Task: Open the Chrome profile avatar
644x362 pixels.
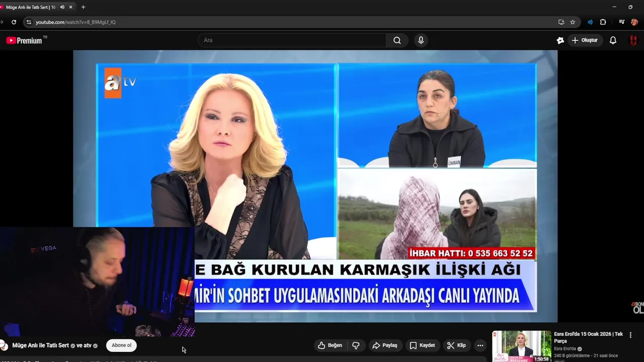Action: [x=634, y=22]
